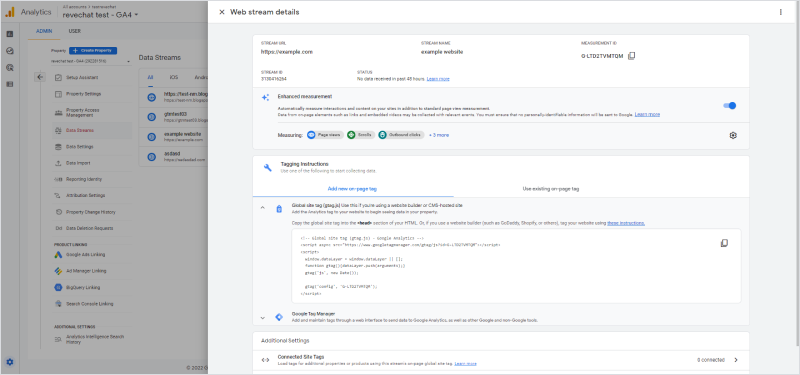
Task: Open Setup Assistant in admin menu
Action: tap(91, 78)
